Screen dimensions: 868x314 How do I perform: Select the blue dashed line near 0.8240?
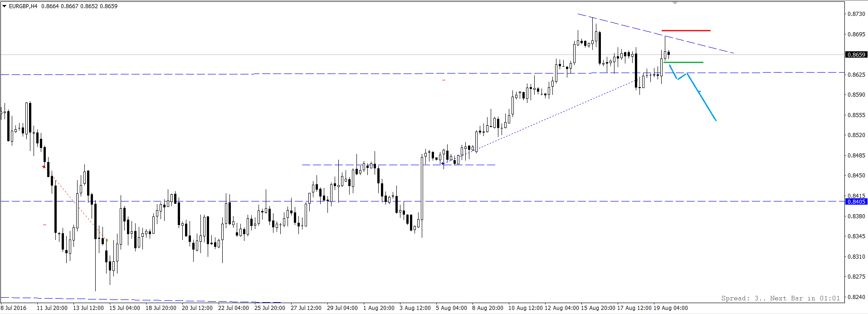pos(141,300)
